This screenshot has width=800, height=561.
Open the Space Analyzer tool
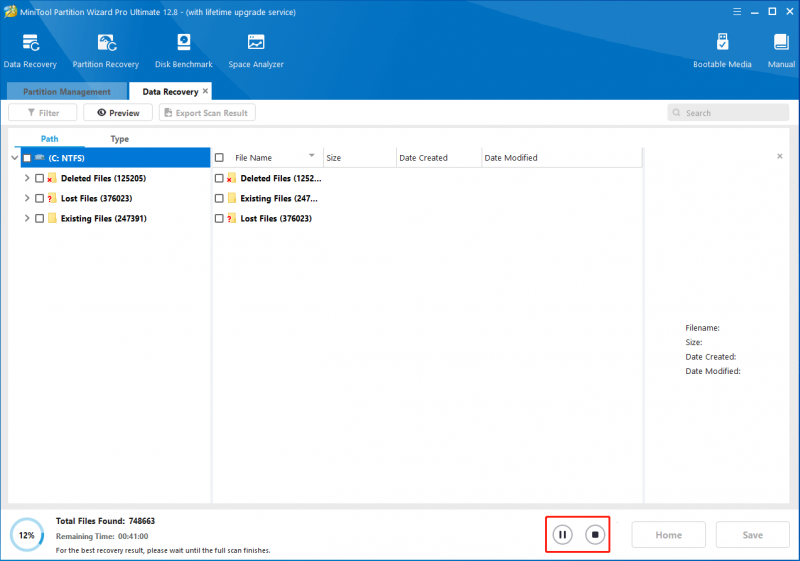tap(256, 50)
